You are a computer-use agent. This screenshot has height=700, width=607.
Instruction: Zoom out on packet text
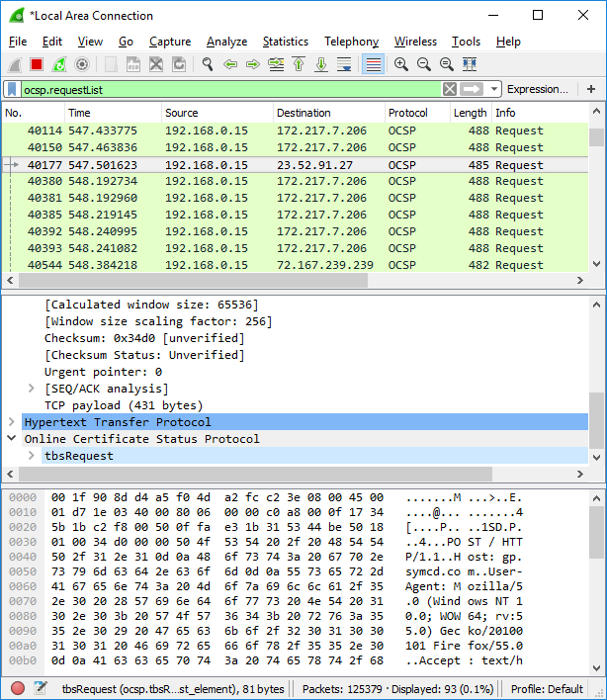pyautogui.click(x=423, y=64)
